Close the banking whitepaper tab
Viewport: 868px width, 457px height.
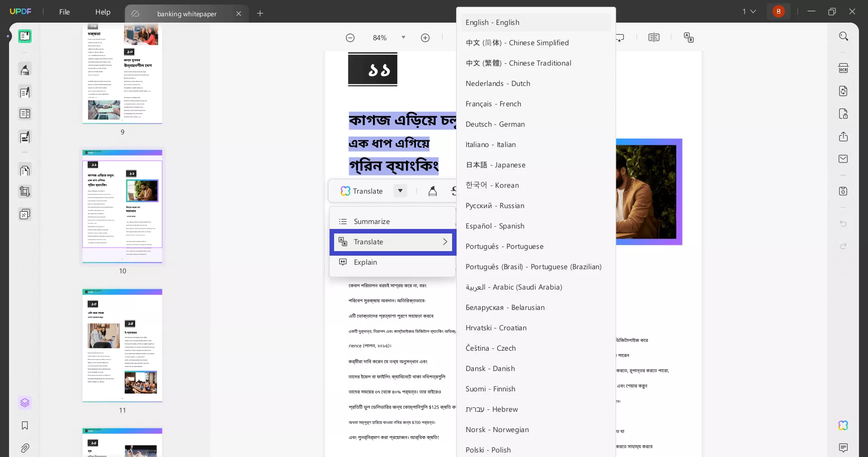pyautogui.click(x=239, y=14)
